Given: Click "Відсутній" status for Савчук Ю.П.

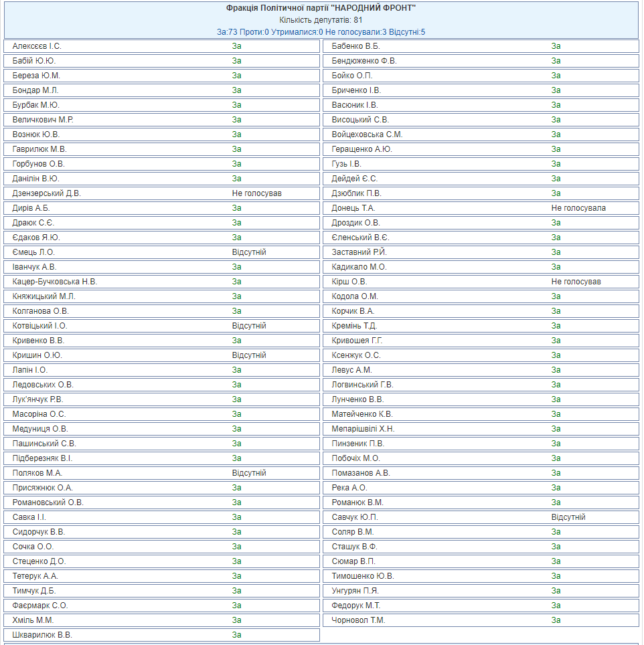Looking at the screenshot, I should tap(568, 517).
